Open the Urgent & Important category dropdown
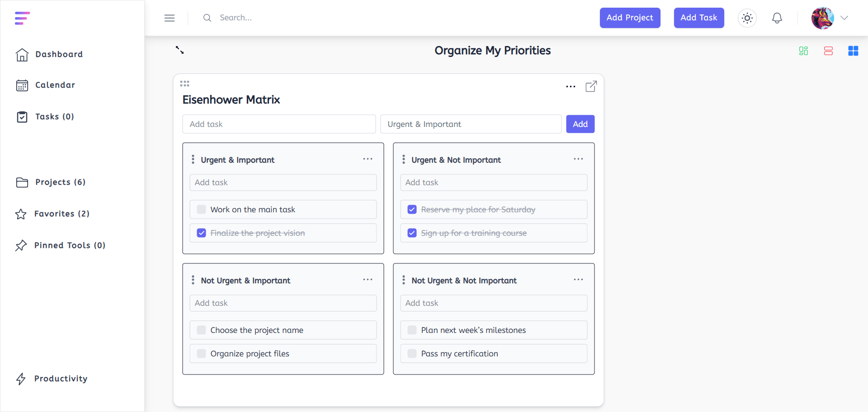 (471, 124)
